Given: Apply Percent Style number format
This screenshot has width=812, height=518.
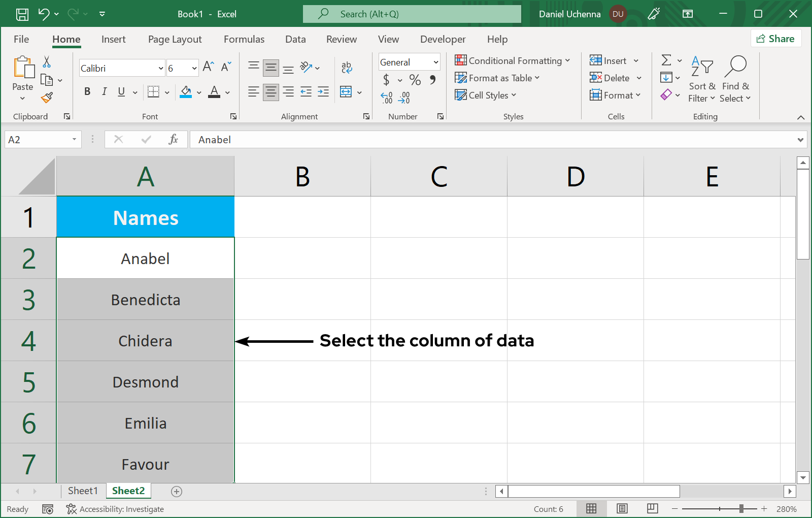Looking at the screenshot, I should click(x=415, y=80).
